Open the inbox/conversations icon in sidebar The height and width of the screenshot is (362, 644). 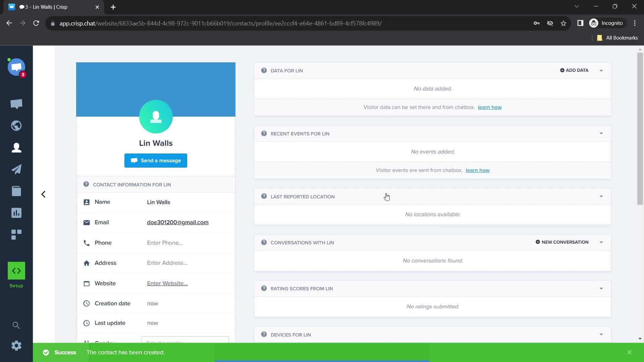(16, 104)
